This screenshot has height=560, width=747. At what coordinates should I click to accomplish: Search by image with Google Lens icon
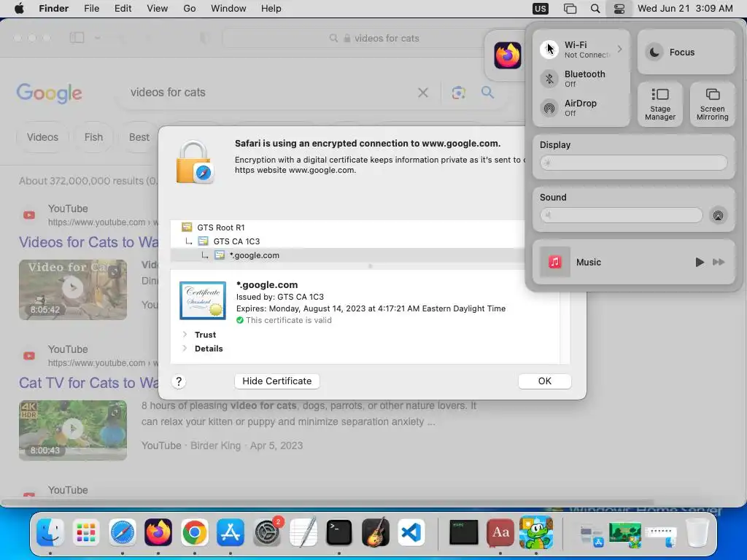click(x=458, y=93)
